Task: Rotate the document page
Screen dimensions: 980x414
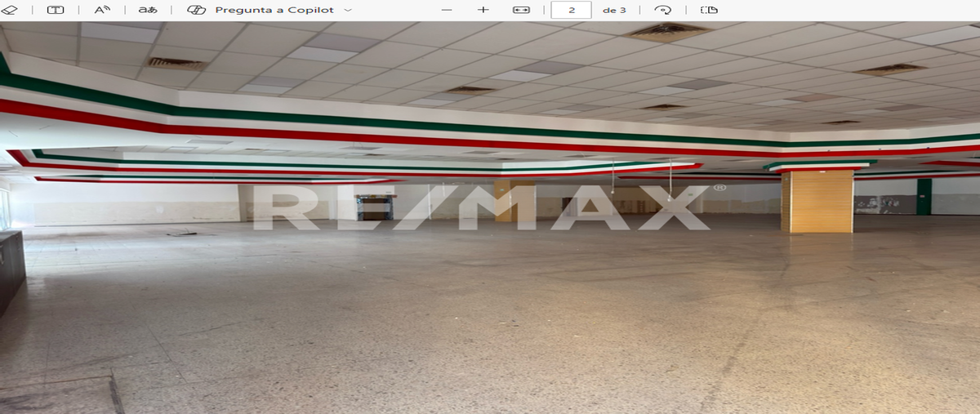Action: (664, 10)
